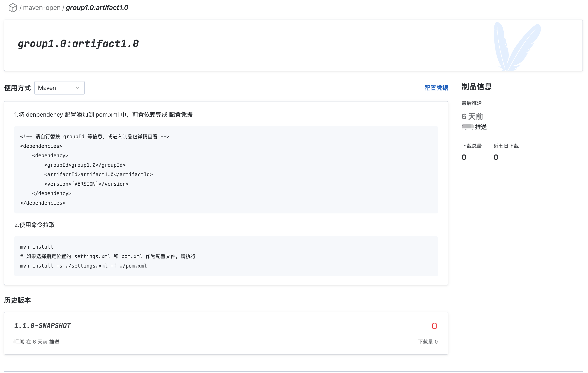The width and height of the screenshot is (588, 373).
Task: Click 下载量 0 in the version row
Action: click(x=428, y=342)
